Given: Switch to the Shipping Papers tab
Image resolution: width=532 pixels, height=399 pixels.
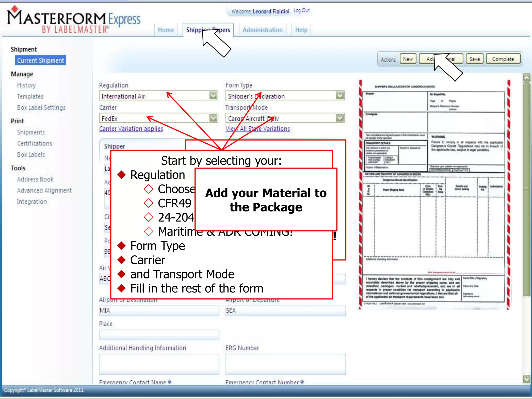Looking at the screenshot, I should [208, 30].
